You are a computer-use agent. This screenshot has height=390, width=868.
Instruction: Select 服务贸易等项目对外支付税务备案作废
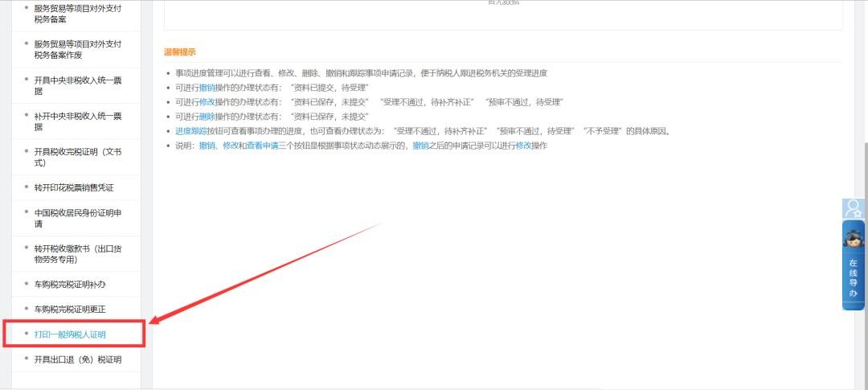coord(77,49)
